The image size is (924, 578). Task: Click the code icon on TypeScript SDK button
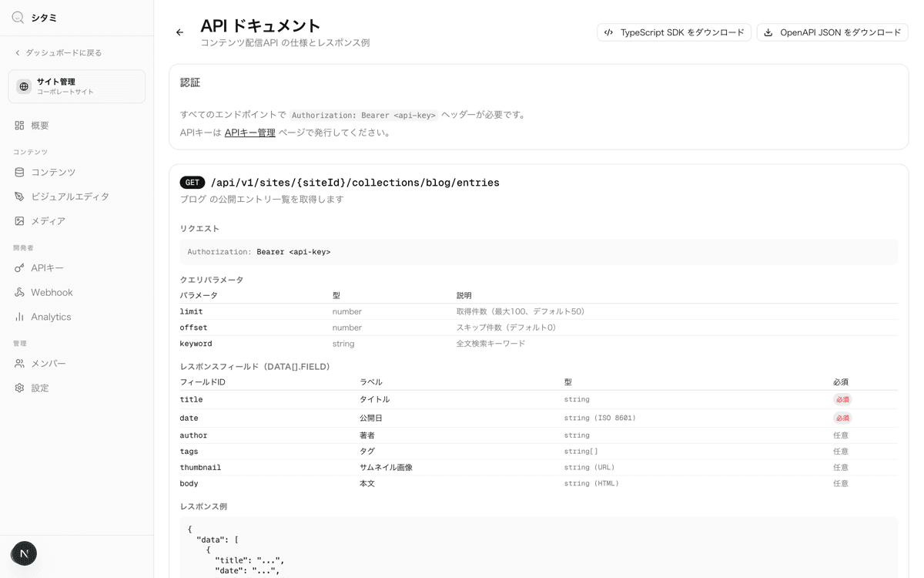(609, 32)
